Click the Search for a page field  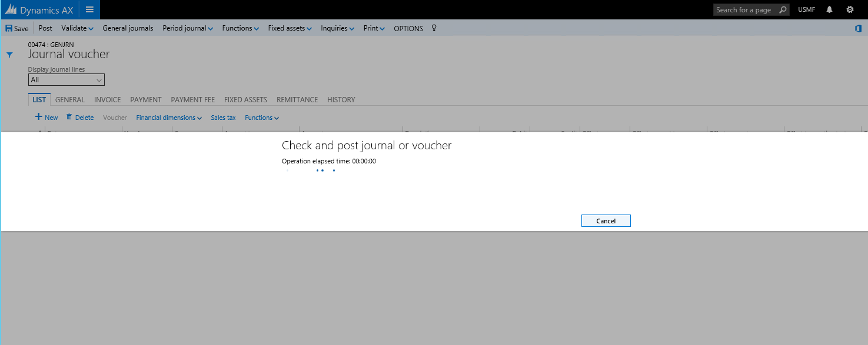point(744,9)
